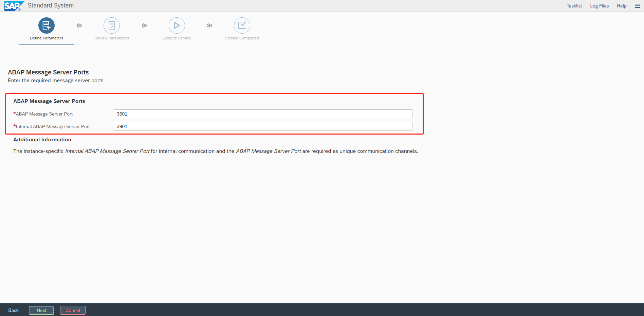Click the SAP logo

[14, 6]
